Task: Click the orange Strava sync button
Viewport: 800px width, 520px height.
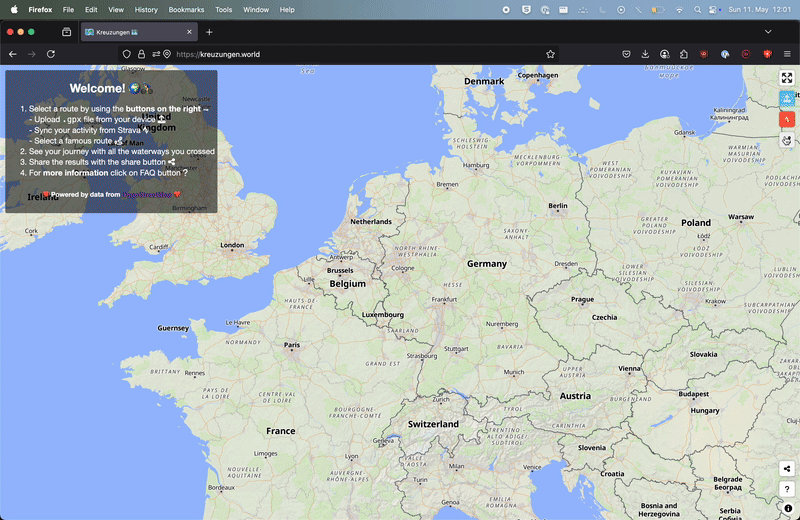Action: [787, 119]
